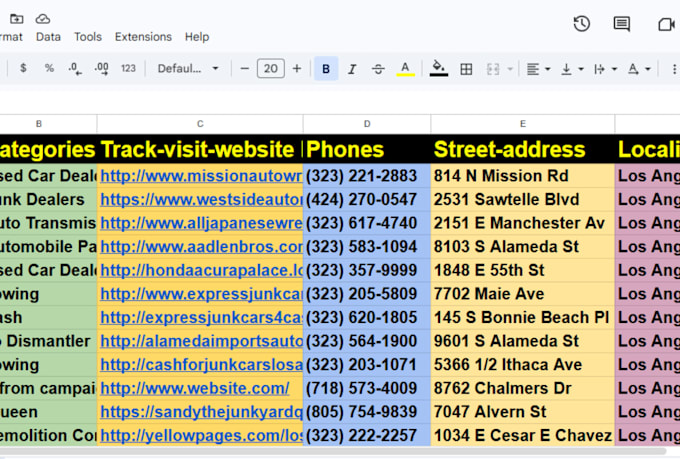Select column E header
This screenshot has height=459, width=680.
pos(523,124)
